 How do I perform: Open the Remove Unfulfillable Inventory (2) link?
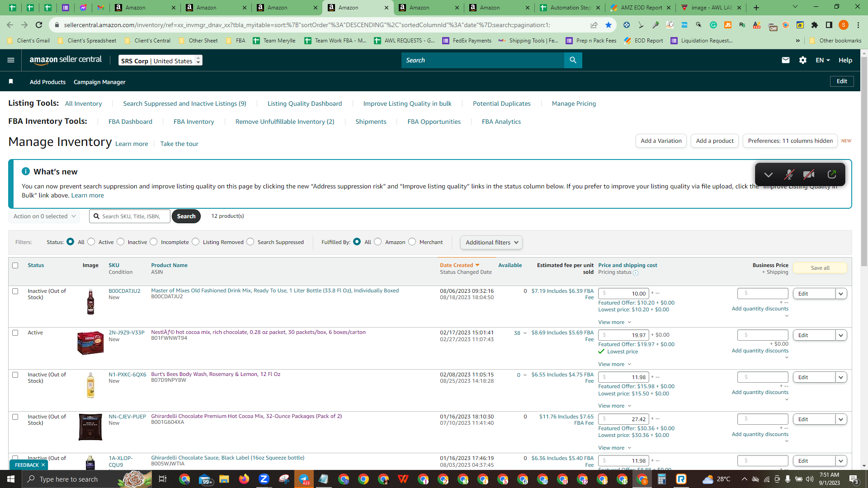point(285,122)
